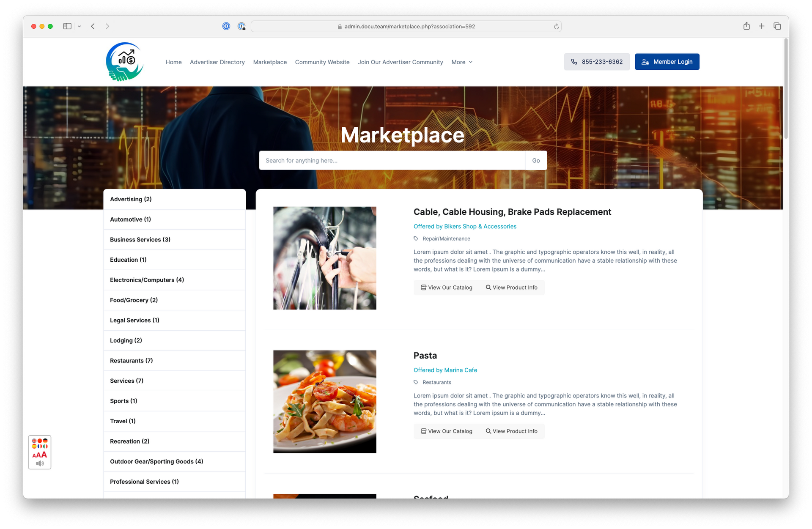Image resolution: width=812 pixels, height=529 pixels.
Task: Click the address bar URL field
Action: (406, 26)
